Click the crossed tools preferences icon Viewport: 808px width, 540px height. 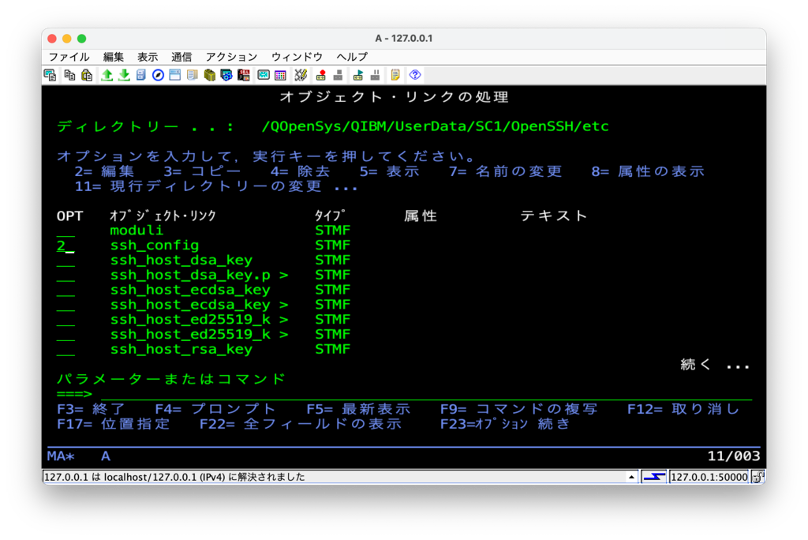[301, 75]
